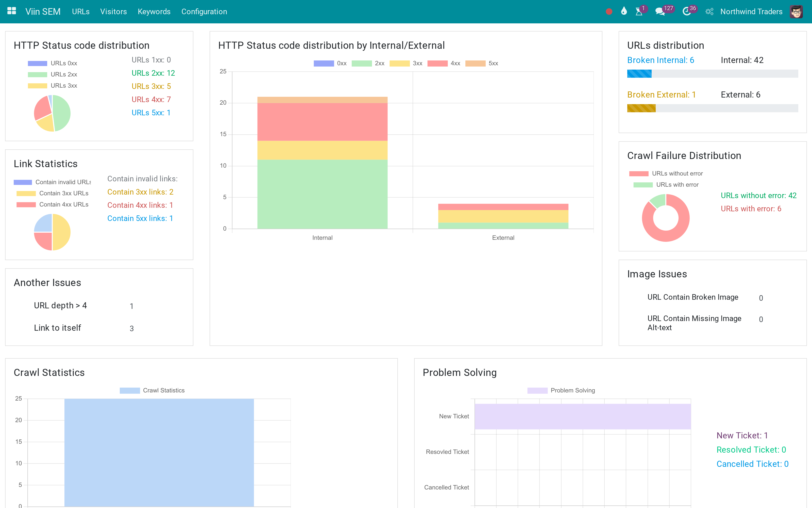Toggle Contain 3xx URLs legend item
This screenshot has height=508, width=812.
pos(52,193)
